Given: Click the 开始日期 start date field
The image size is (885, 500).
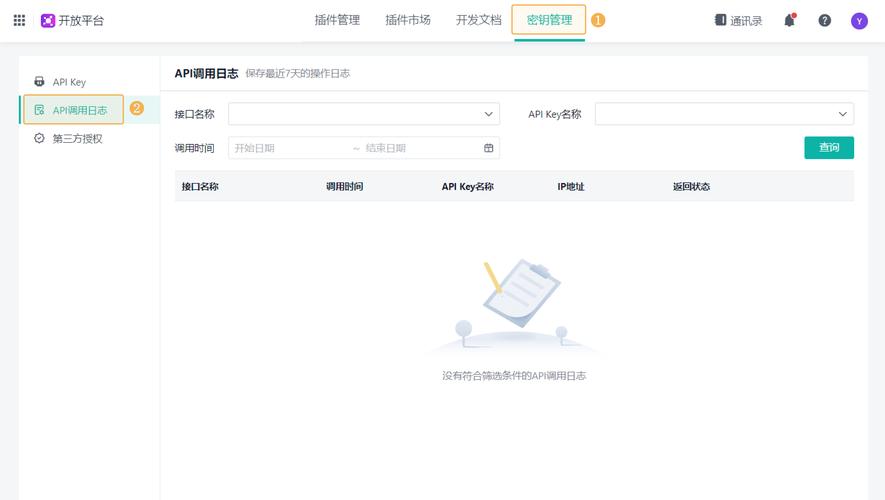Looking at the screenshot, I should [x=255, y=148].
